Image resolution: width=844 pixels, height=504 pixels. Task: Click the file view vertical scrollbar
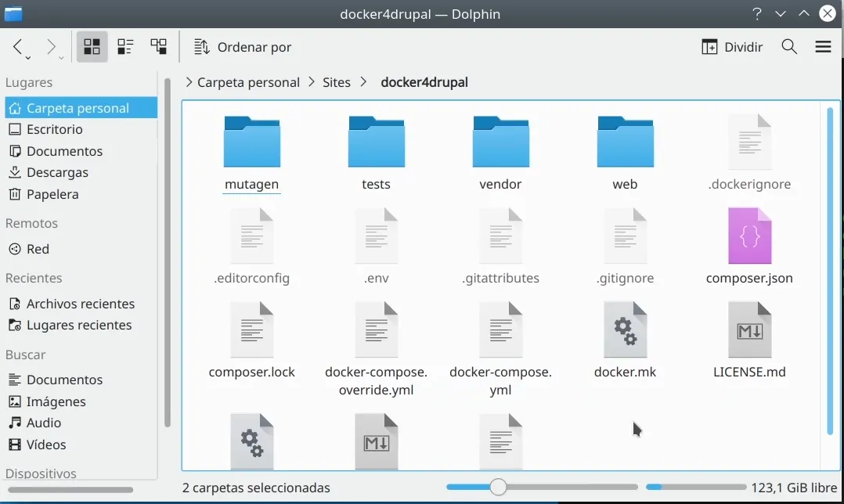pos(829,271)
